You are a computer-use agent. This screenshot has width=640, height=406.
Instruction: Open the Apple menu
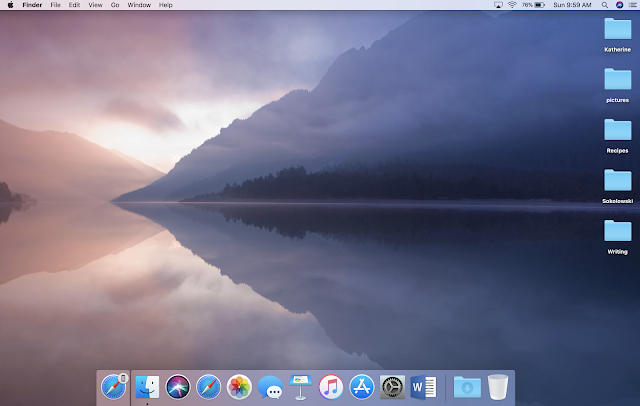[x=10, y=5]
